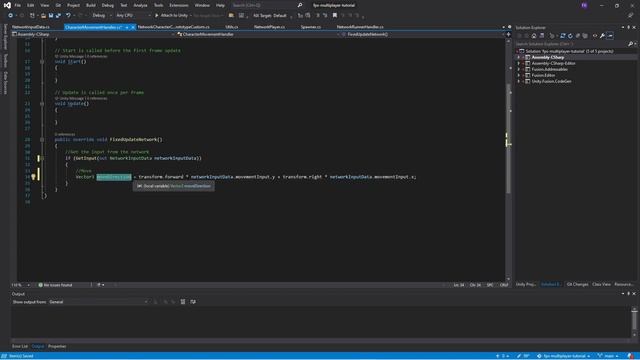Click Solution Explorer search magnifier icon
Screen dimensions: 640x360
630,44
